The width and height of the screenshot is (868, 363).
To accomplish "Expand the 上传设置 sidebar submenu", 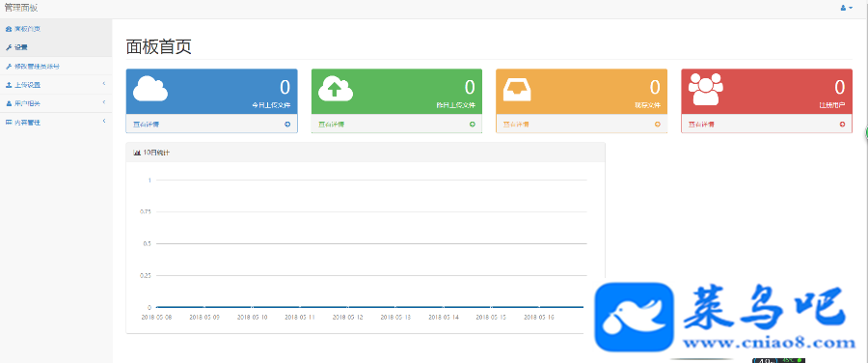I will pos(56,85).
